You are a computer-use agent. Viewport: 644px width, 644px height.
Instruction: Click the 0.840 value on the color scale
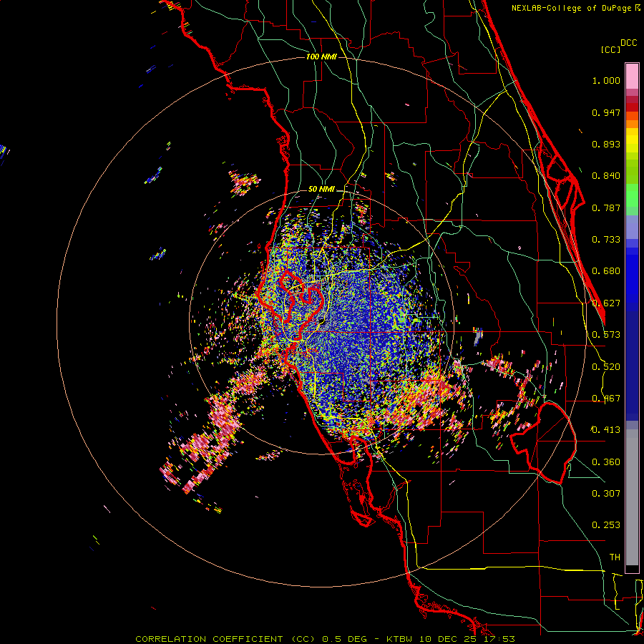click(x=606, y=176)
